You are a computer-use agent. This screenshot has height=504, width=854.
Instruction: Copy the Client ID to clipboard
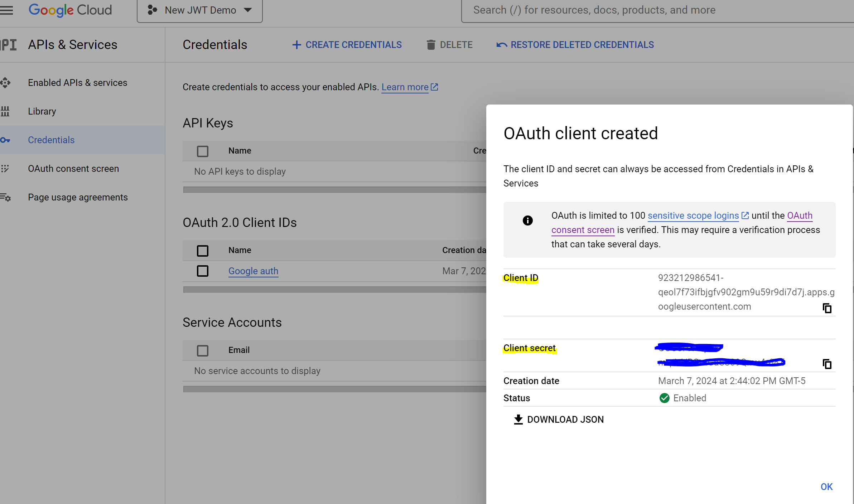pyautogui.click(x=827, y=308)
